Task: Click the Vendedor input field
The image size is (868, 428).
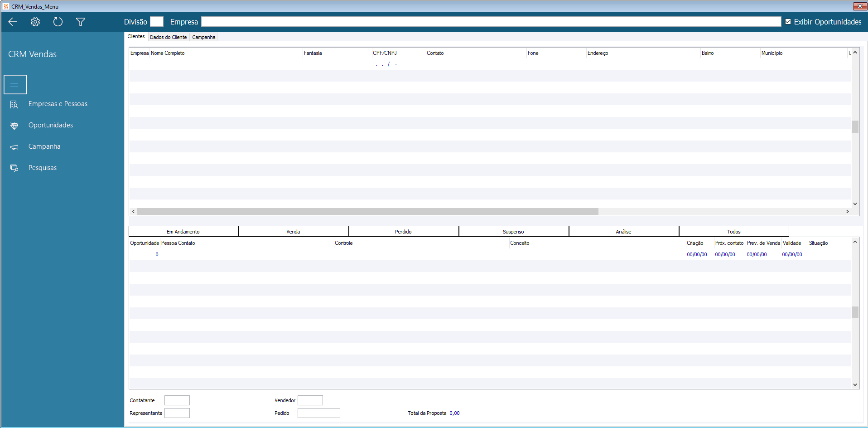Action: [310, 400]
